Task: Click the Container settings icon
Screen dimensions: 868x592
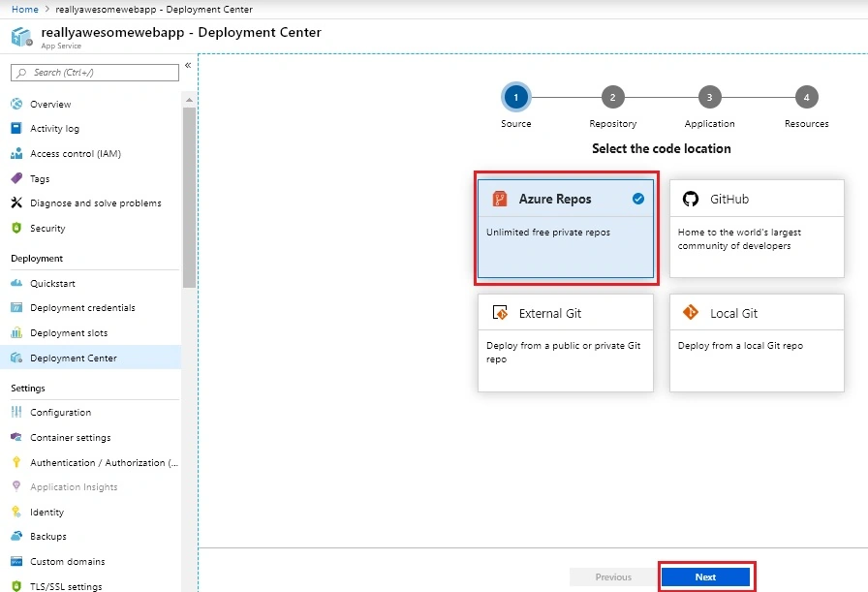Action: tap(16, 437)
